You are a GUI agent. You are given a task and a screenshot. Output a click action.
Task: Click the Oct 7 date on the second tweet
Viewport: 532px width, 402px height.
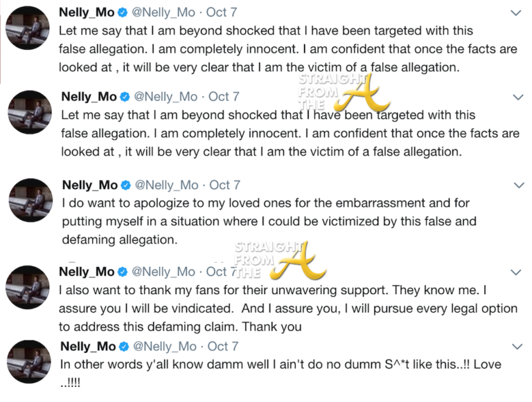[224, 97]
